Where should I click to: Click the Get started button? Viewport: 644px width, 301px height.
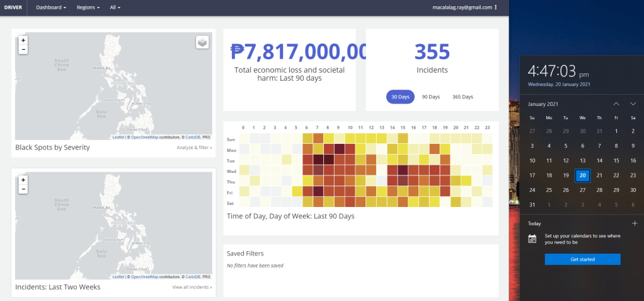tap(582, 259)
